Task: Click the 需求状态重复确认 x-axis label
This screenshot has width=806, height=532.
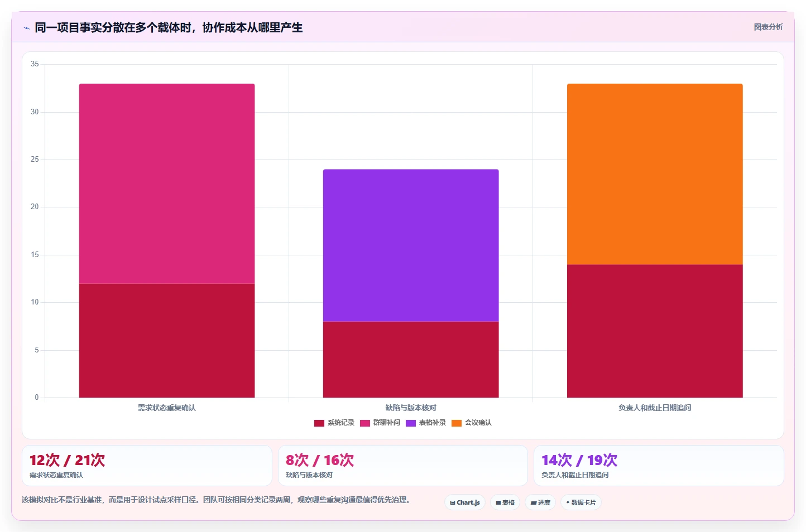Action: click(167, 408)
